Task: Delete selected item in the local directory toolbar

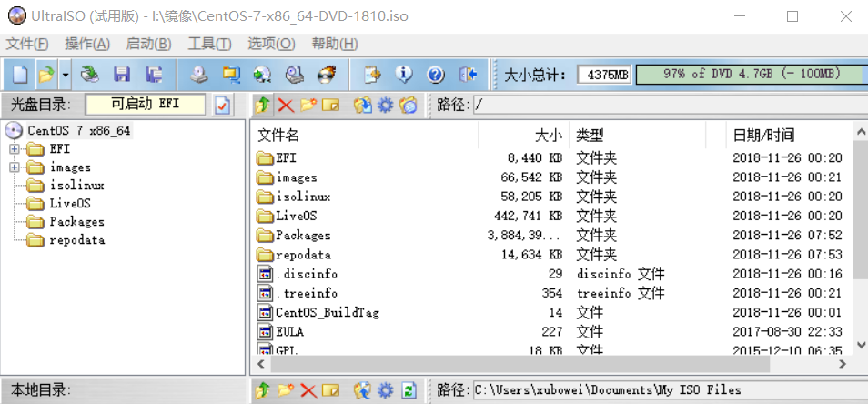Action: (x=308, y=390)
